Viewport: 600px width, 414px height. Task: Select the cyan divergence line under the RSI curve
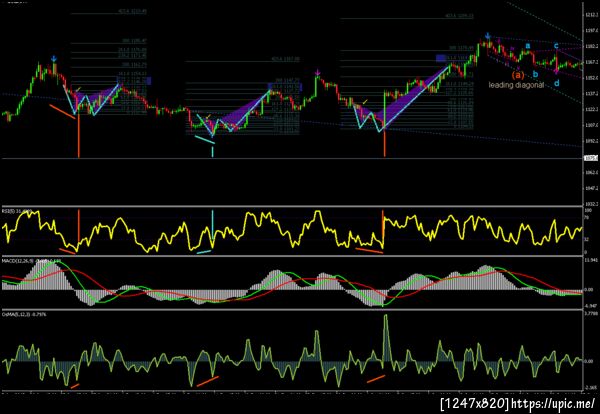click(204, 252)
